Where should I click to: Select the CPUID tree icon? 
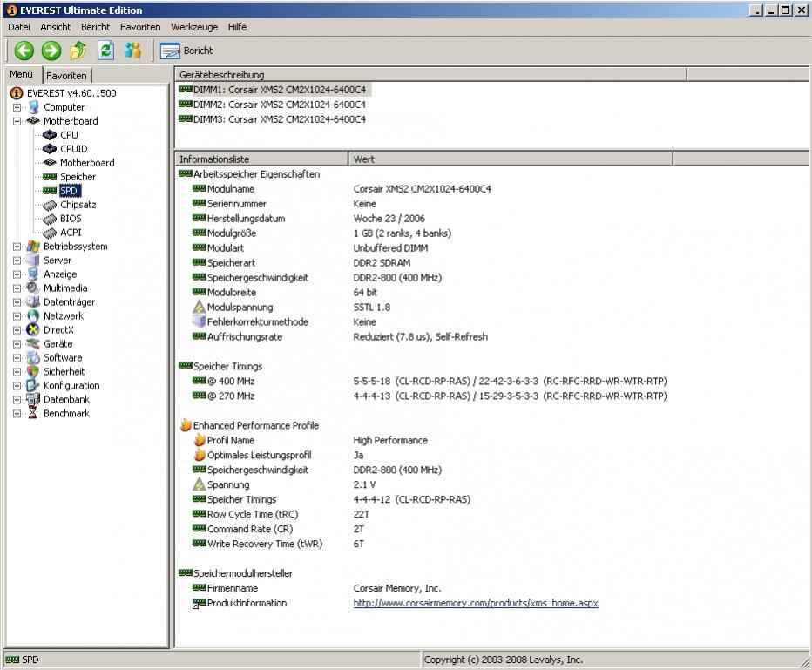50,149
